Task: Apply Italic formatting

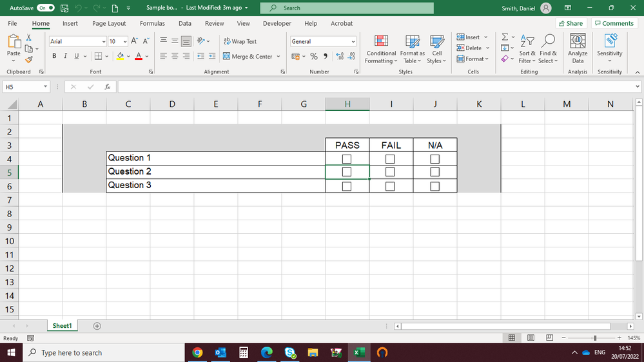Action: click(x=65, y=56)
